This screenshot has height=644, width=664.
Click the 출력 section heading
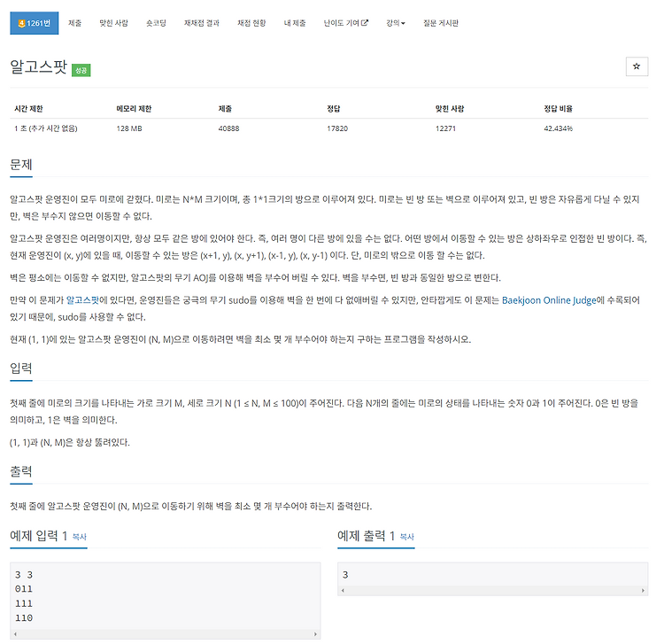click(x=21, y=471)
